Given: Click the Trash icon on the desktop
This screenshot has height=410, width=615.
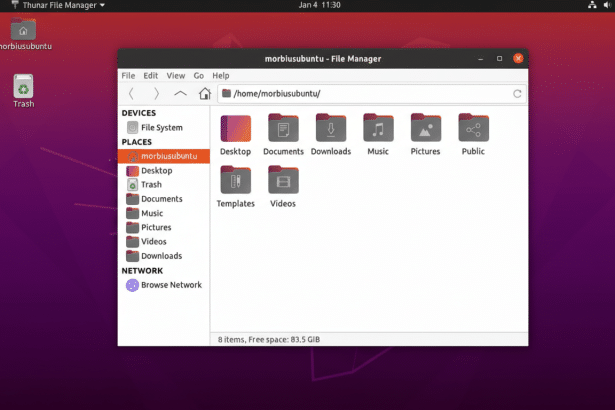Looking at the screenshot, I should (x=23, y=86).
